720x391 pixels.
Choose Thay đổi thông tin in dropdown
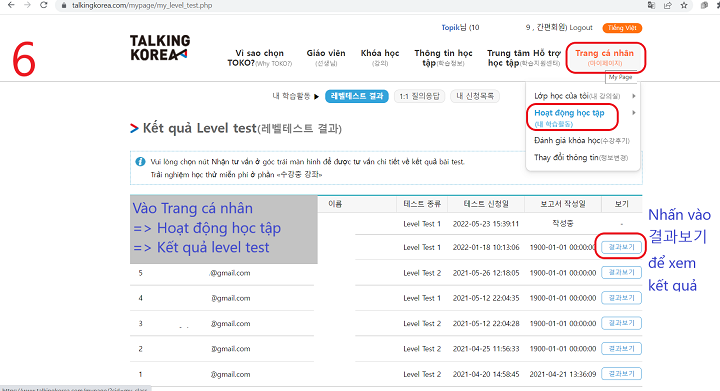point(580,157)
